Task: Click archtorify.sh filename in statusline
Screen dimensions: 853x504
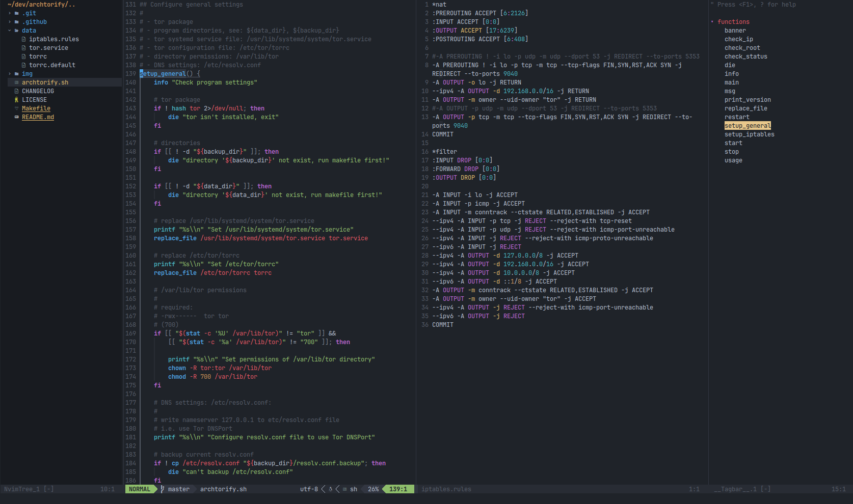Action: tap(223, 489)
